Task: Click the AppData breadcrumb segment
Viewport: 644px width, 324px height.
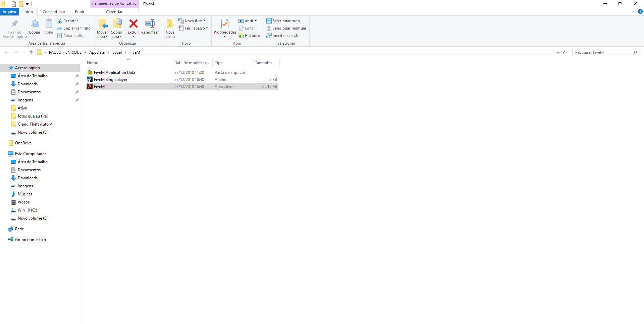Action: [97, 52]
